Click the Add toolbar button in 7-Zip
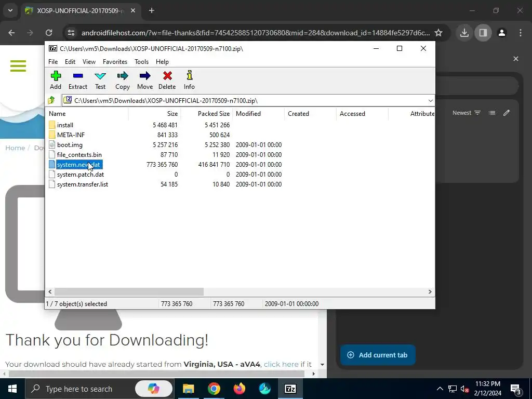 pos(56,80)
